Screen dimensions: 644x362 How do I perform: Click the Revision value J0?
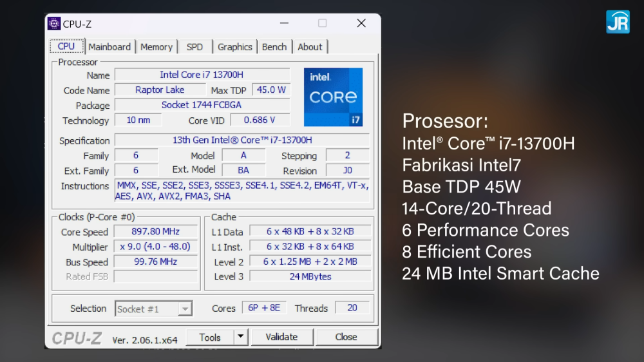click(x=348, y=170)
